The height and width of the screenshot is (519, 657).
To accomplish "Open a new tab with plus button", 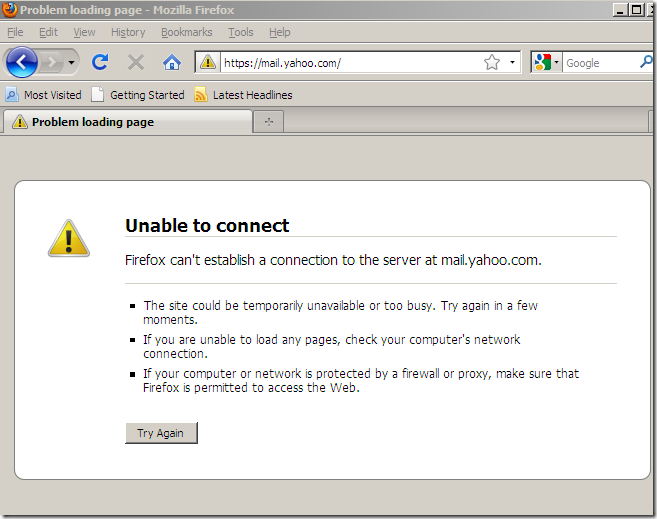I will click(x=269, y=122).
